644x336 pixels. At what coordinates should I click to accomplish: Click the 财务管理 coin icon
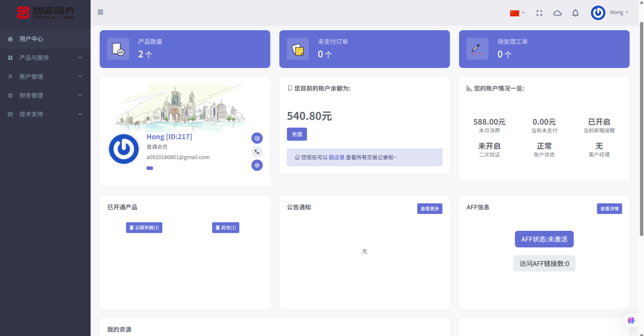(x=10, y=96)
